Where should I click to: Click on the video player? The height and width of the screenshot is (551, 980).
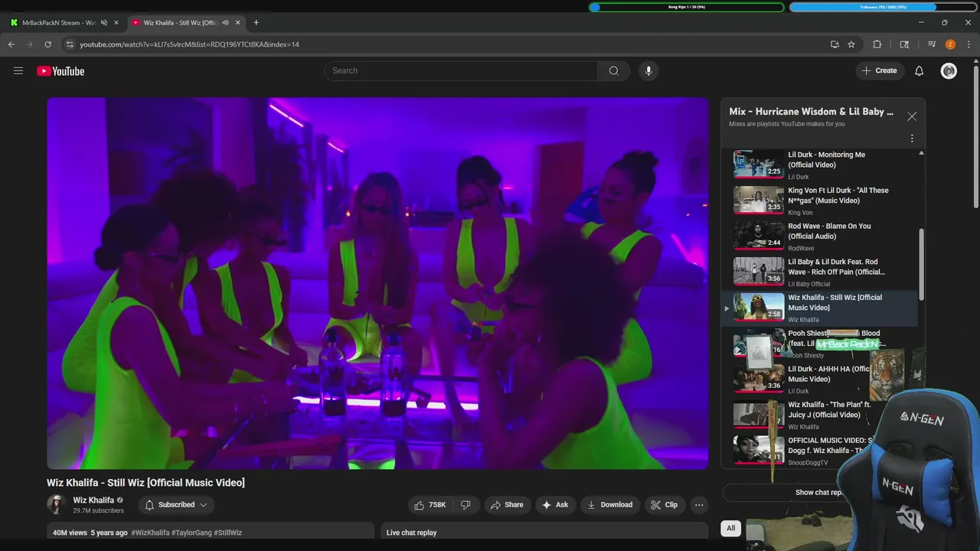pos(377,283)
